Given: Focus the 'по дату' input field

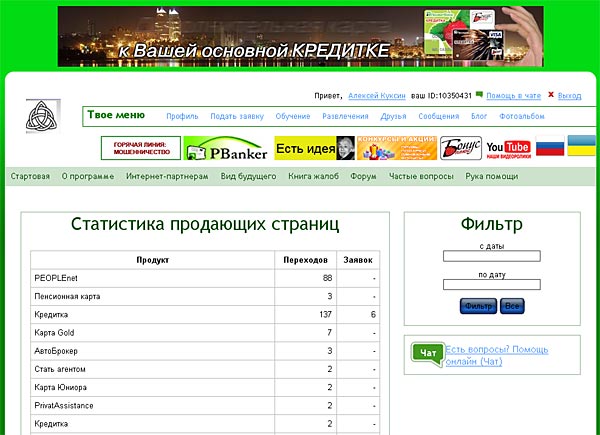Looking at the screenshot, I should pyautogui.click(x=492, y=285).
